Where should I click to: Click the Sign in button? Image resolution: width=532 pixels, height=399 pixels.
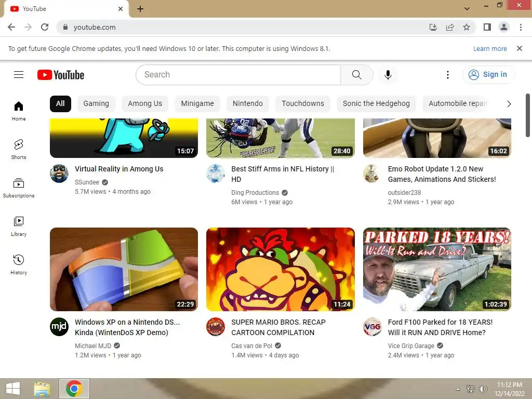point(488,74)
